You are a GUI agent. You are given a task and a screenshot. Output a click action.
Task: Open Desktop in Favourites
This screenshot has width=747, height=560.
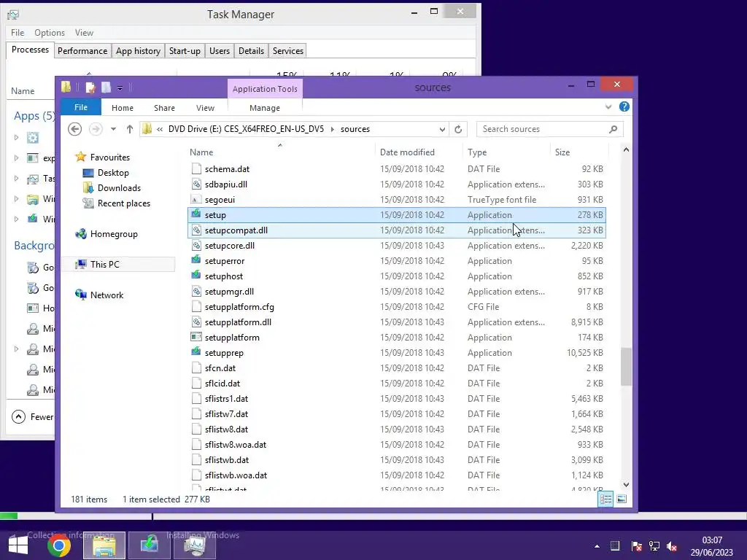click(113, 172)
